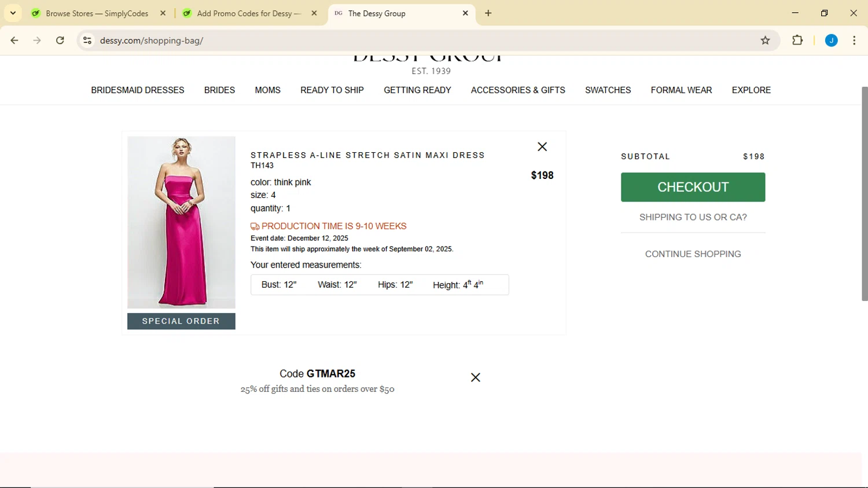Close the Browse Stores SimplyCodes tab

pyautogui.click(x=163, y=13)
